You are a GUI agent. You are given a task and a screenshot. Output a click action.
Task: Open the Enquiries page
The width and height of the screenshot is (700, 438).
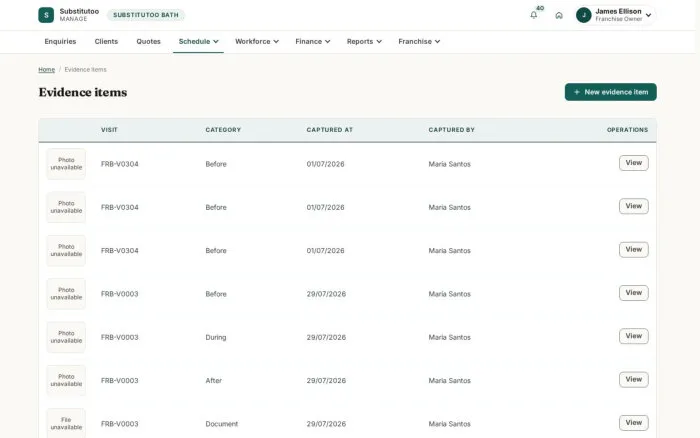[60, 42]
